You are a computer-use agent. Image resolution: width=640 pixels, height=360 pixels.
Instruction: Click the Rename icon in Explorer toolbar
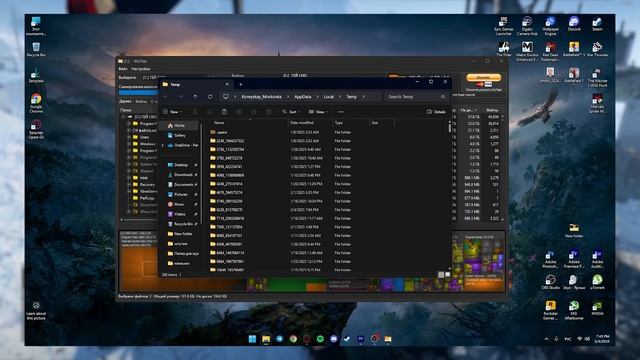coord(239,112)
